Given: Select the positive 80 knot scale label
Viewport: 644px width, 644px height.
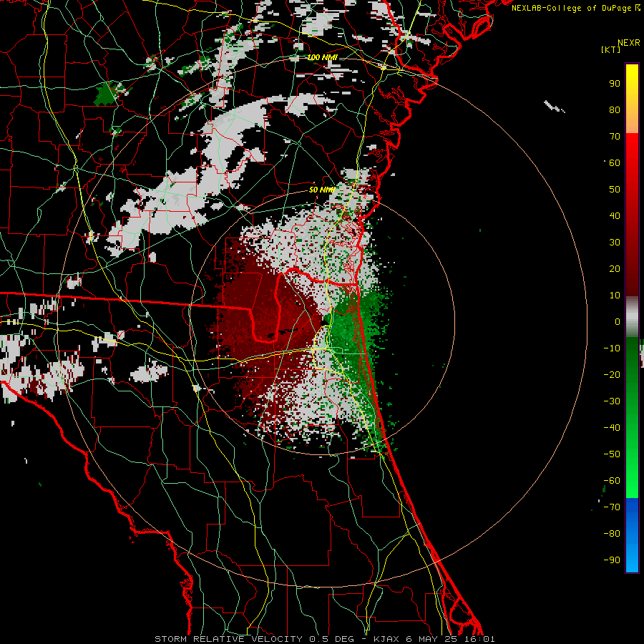Looking at the screenshot, I should pos(615,110).
